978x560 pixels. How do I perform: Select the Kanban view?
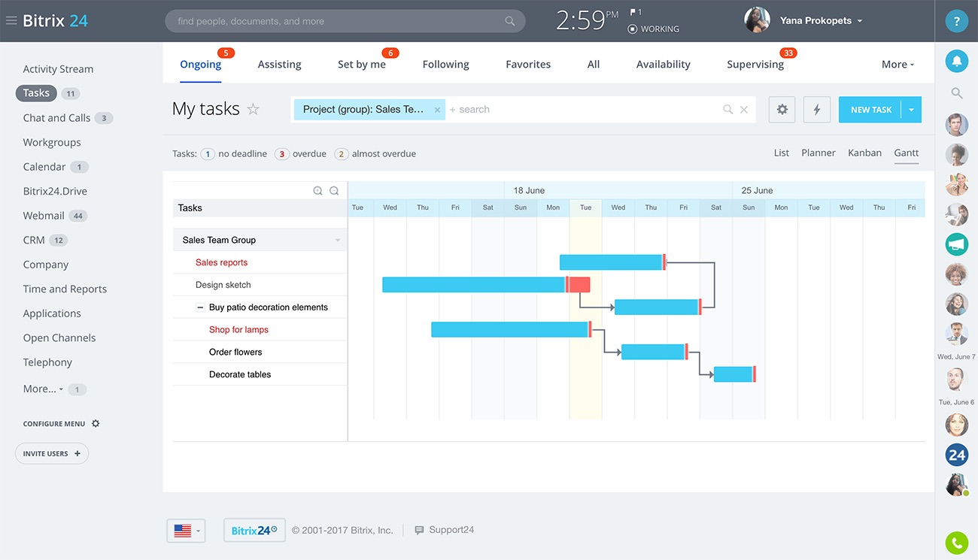point(864,153)
